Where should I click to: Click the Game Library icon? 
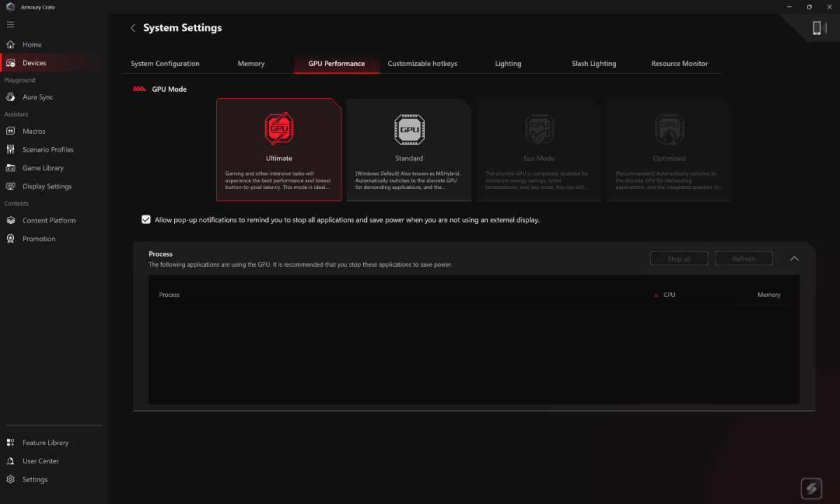pyautogui.click(x=10, y=168)
